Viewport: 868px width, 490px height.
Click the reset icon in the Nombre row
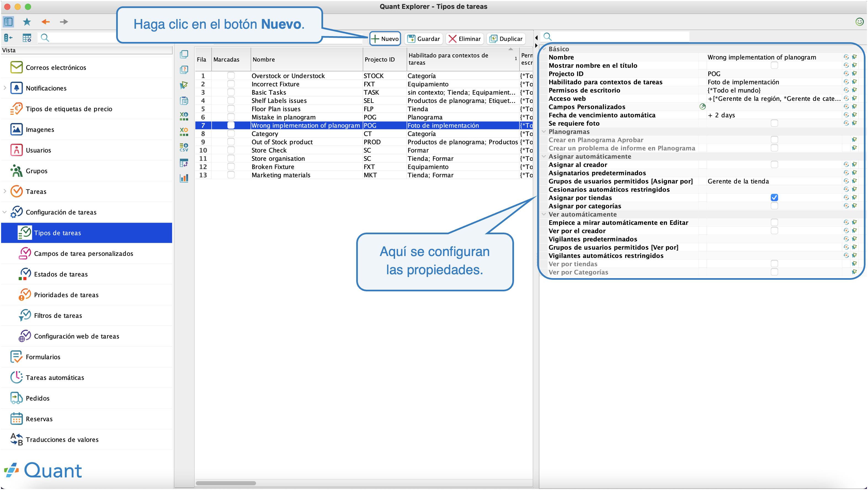click(x=846, y=57)
